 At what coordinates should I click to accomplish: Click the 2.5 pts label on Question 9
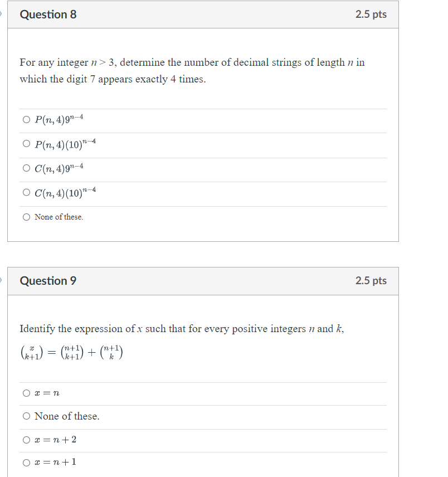coord(372,281)
